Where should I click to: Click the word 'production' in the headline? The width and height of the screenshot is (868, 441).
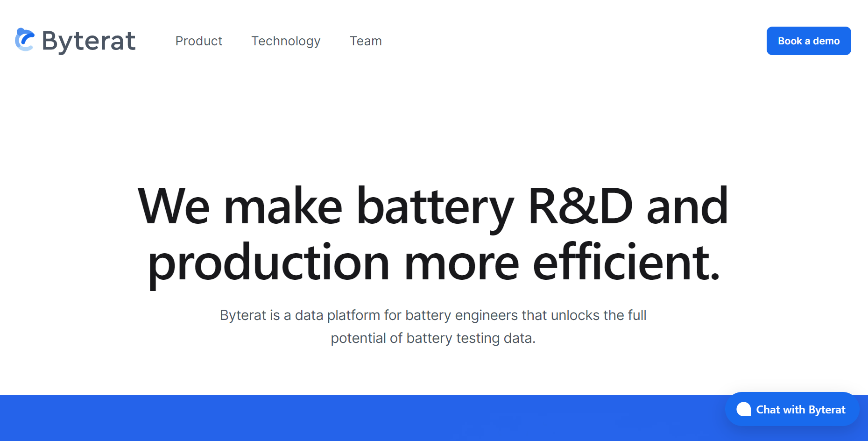click(x=268, y=263)
